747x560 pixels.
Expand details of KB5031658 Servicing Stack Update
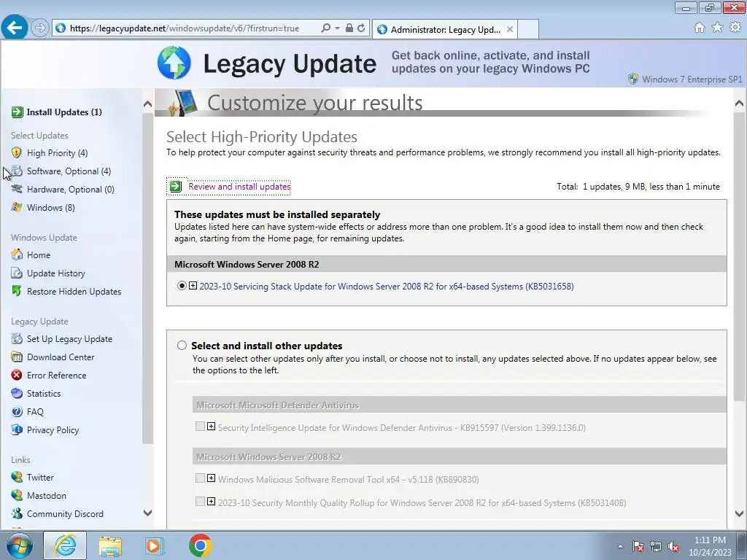(x=193, y=286)
